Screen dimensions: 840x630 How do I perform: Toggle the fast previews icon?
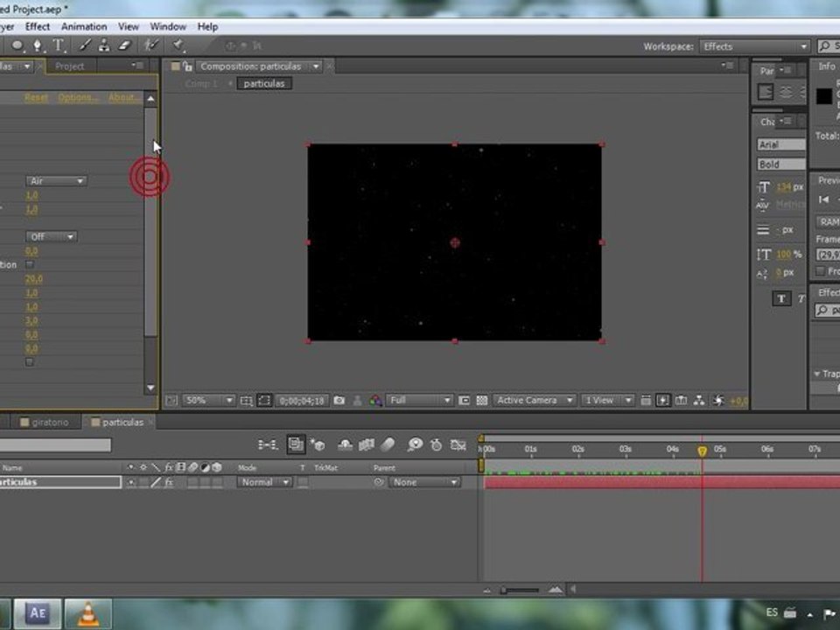663,400
